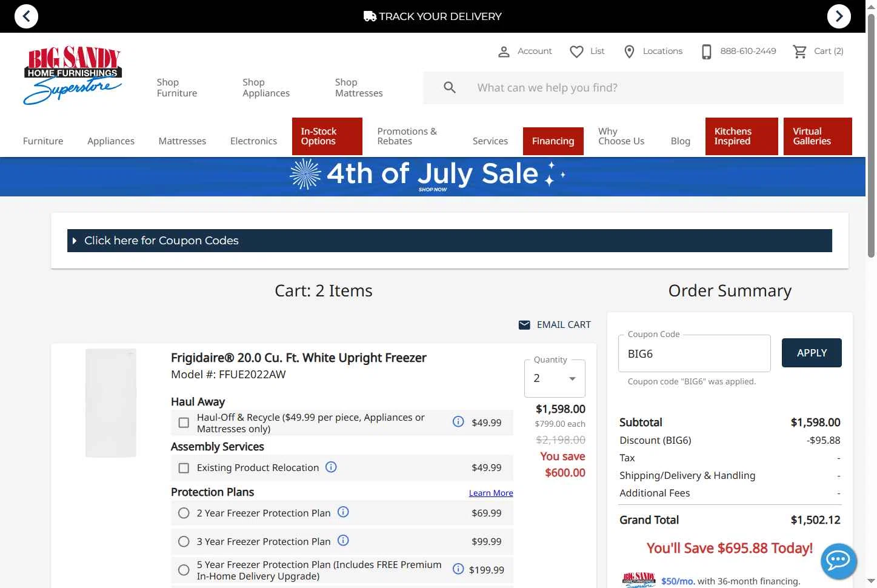This screenshot has width=877, height=588.
Task: Select 3 Year Freezer Protection Plan
Action: 184,541
